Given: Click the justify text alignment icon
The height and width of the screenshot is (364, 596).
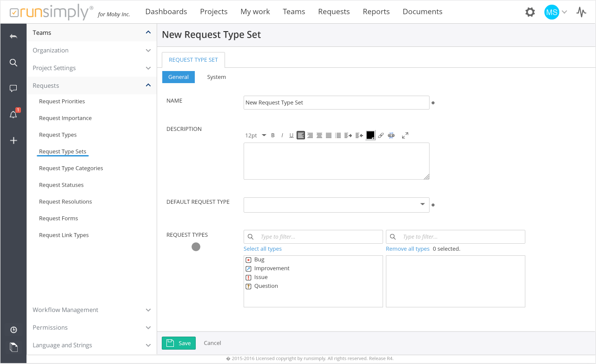Looking at the screenshot, I should point(329,136).
